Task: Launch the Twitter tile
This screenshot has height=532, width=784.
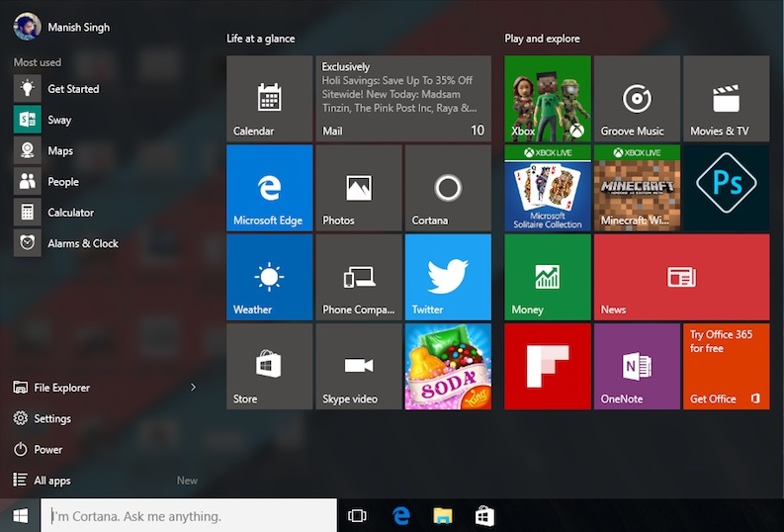Action: (448, 277)
